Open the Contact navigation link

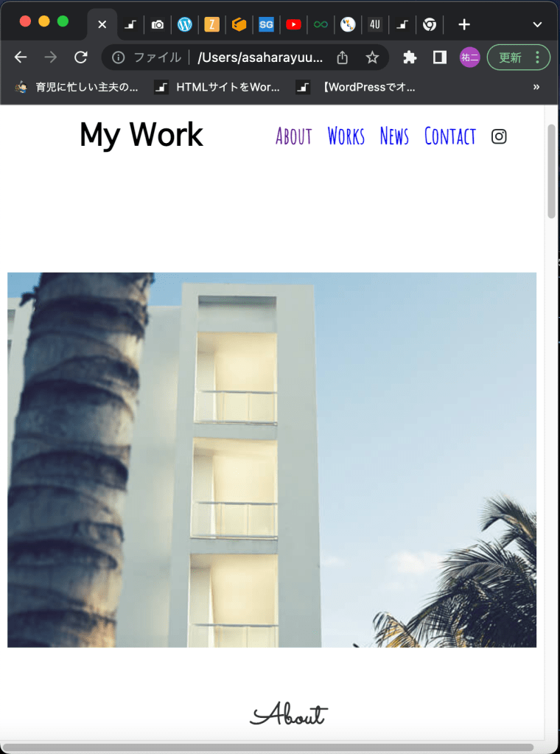point(450,136)
